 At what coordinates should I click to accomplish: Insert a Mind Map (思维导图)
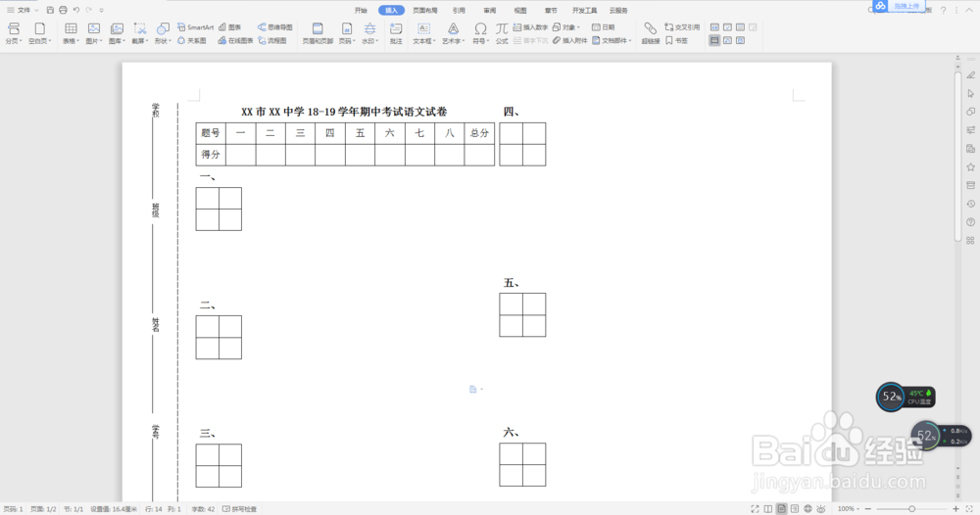[x=275, y=27]
